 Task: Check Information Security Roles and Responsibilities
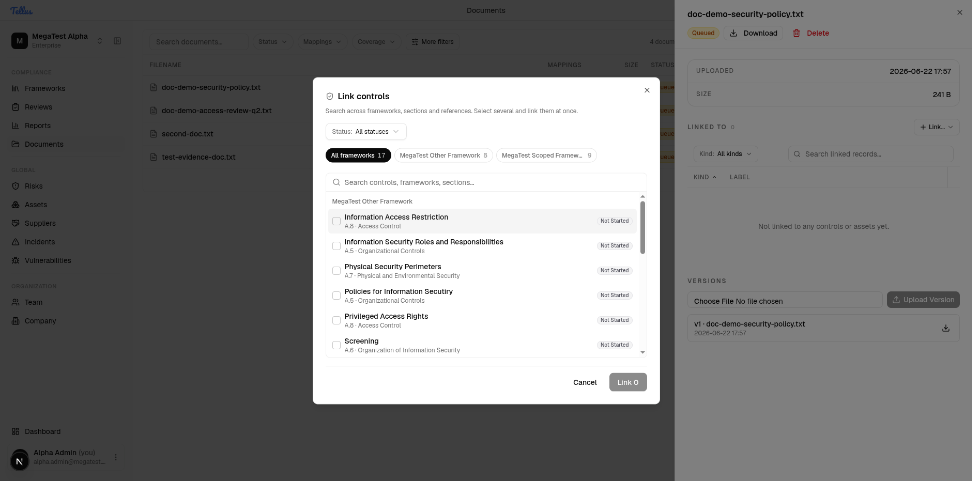336,246
